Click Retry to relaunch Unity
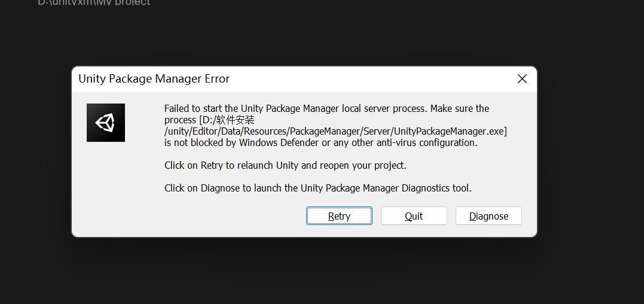 point(339,215)
